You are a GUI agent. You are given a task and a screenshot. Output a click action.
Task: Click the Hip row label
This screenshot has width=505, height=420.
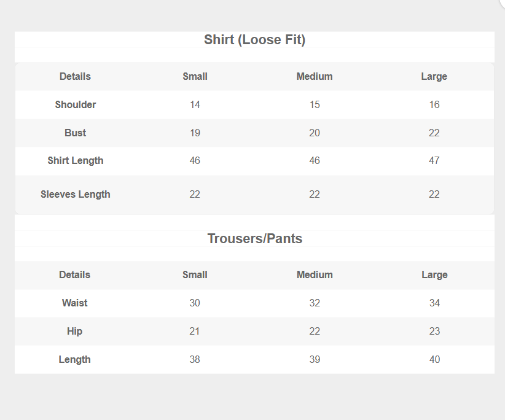(75, 332)
